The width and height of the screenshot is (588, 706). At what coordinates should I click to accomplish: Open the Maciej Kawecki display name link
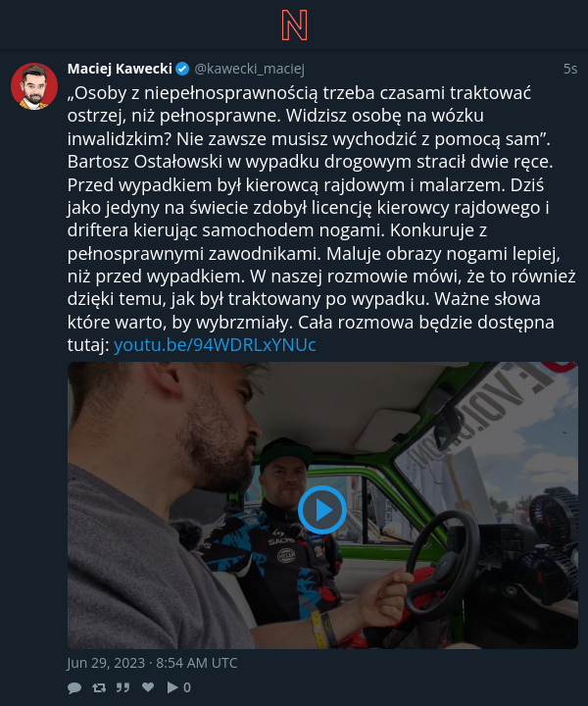[x=120, y=69]
